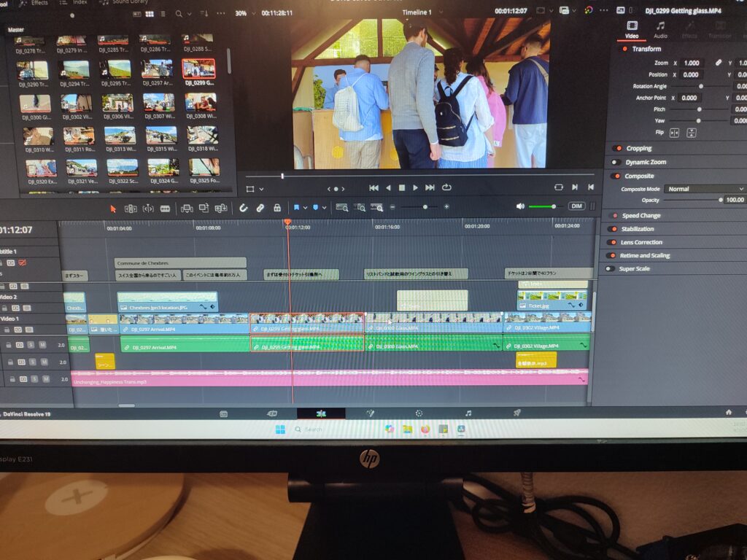
Task: Open the Media page icon
Action: click(x=223, y=414)
